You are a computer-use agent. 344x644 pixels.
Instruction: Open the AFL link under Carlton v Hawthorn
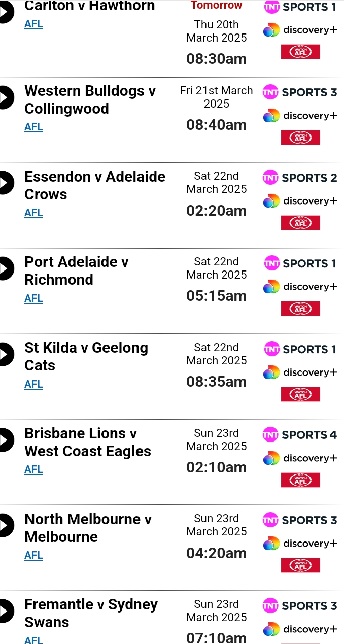coord(33,24)
